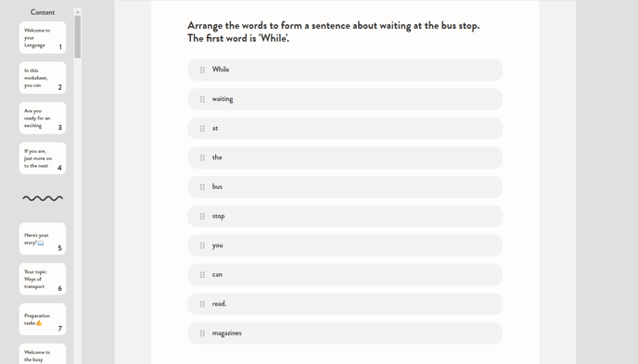
Task: Select the drag dots beside 'read.'
Action: [202, 304]
